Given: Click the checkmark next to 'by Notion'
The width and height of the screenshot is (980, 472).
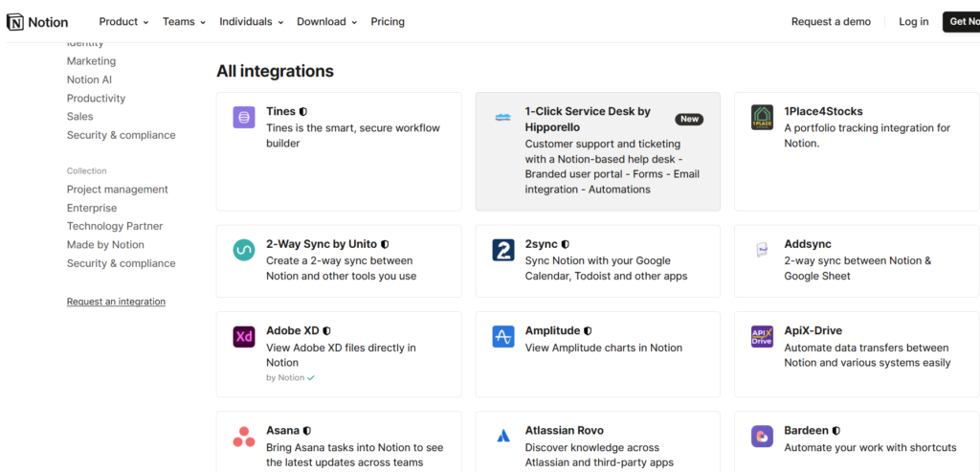Looking at the screenshot, I should point(311,377).
